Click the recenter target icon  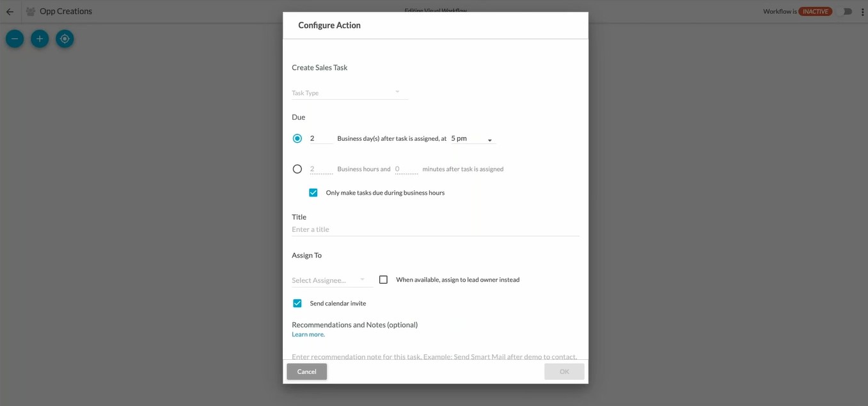65,39
